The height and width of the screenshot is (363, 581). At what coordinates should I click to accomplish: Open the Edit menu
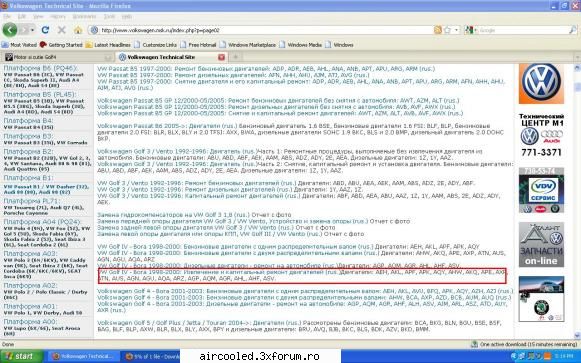coord(22,17)
